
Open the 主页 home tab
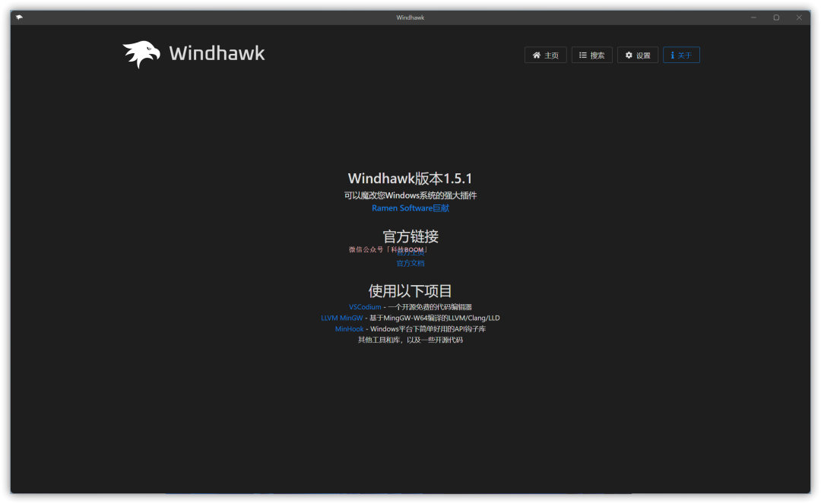(546, 55)
